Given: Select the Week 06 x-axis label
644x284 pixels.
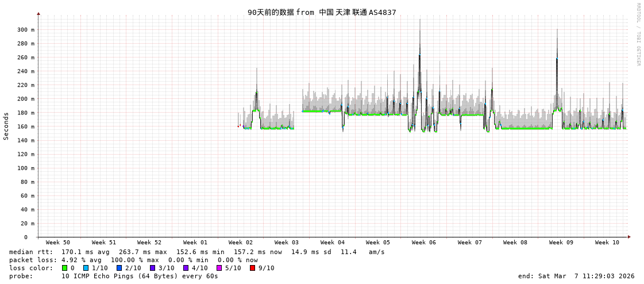Looking at the screenshot, I should tap(424, 243).
